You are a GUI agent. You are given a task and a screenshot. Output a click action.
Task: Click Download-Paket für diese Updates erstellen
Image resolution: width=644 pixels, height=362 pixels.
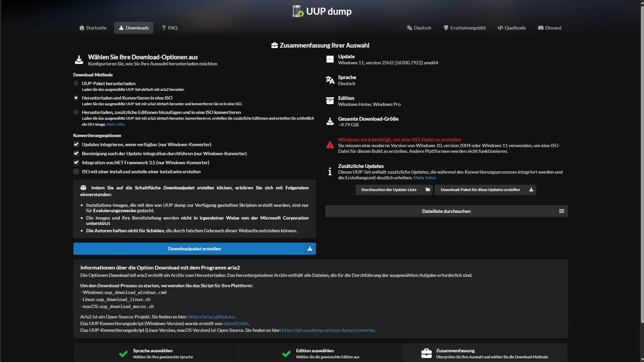pos(485,190)
